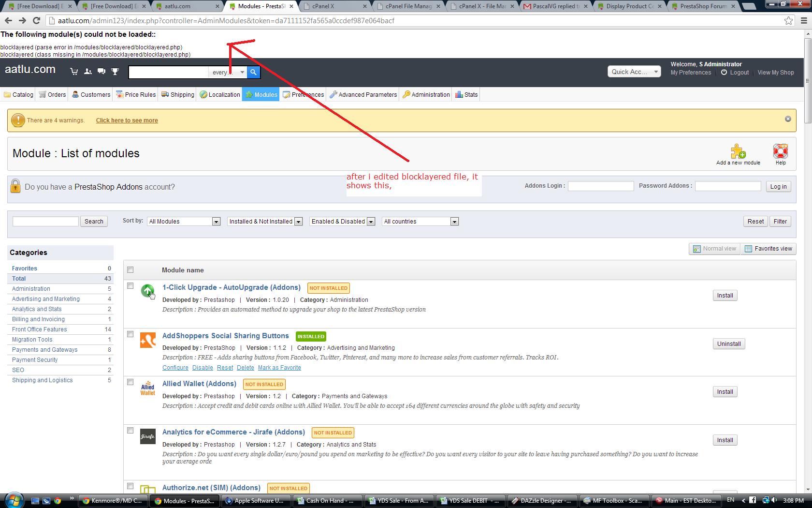Screen dimensions: 812x508
Task: Click the Jirafe module logo
Action: pos(148,436)
